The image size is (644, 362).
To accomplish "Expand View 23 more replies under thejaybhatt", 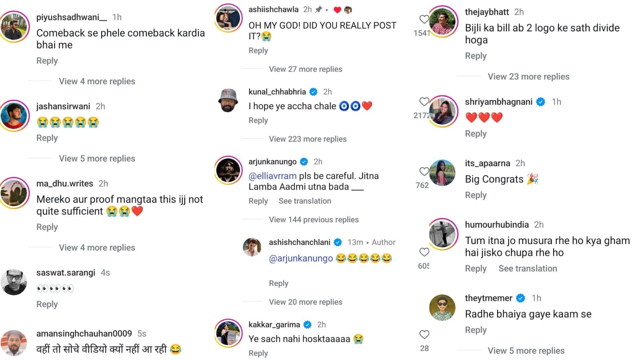I will tap(529, 76).
